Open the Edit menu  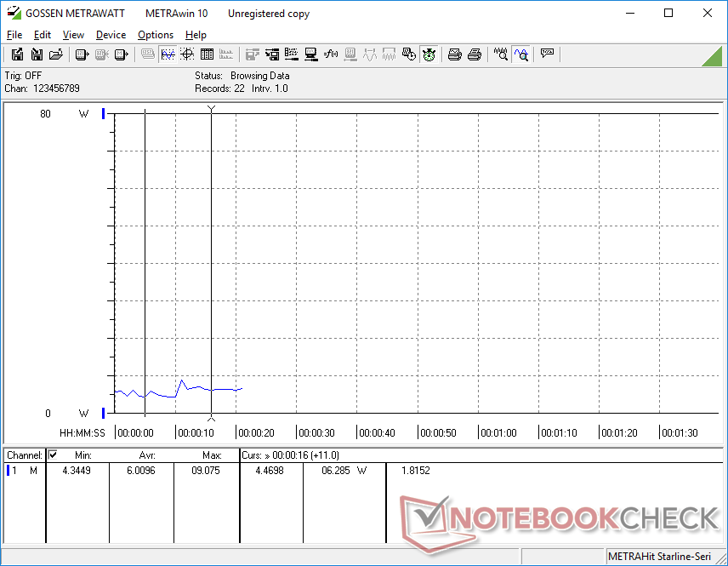43,35
